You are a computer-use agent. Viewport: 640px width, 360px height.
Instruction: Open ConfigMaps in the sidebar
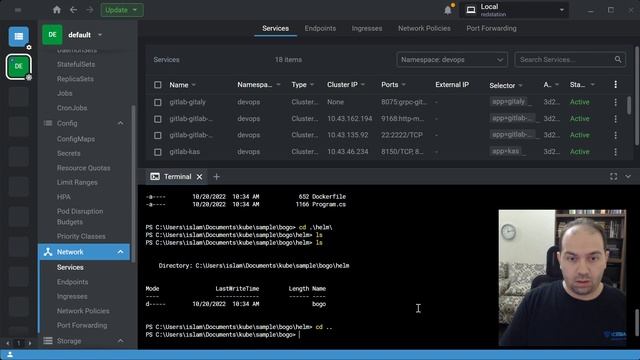pos(76,139)
